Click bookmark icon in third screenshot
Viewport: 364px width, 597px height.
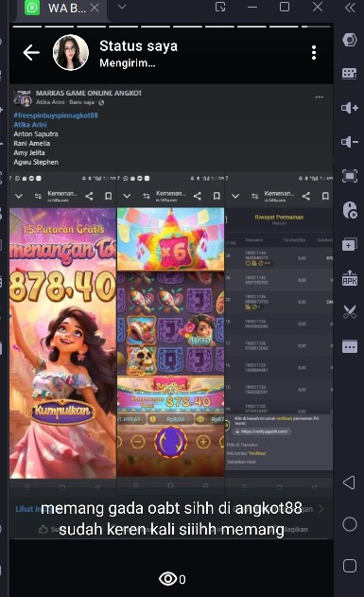click(x=325, y=196)
